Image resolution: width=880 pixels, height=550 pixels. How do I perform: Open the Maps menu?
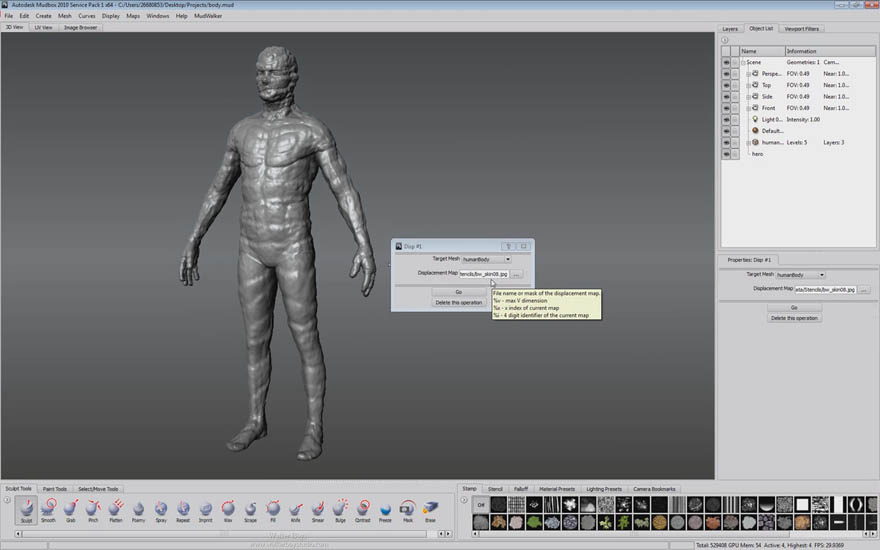[x=133, y=16]
